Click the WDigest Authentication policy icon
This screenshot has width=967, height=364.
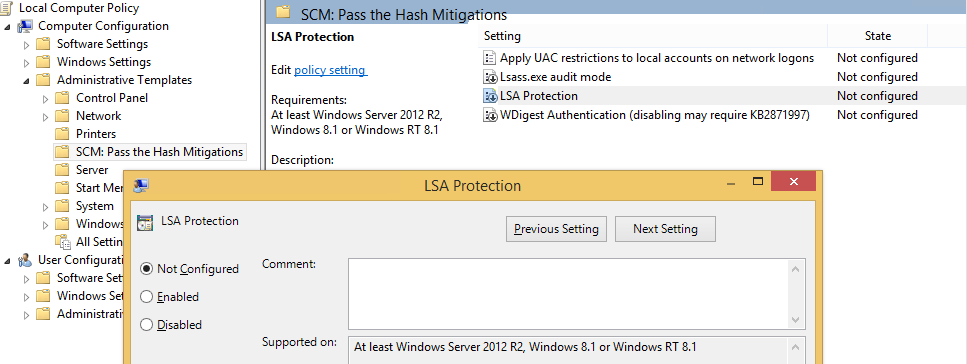pyautogui.click(x=490, y=115)
